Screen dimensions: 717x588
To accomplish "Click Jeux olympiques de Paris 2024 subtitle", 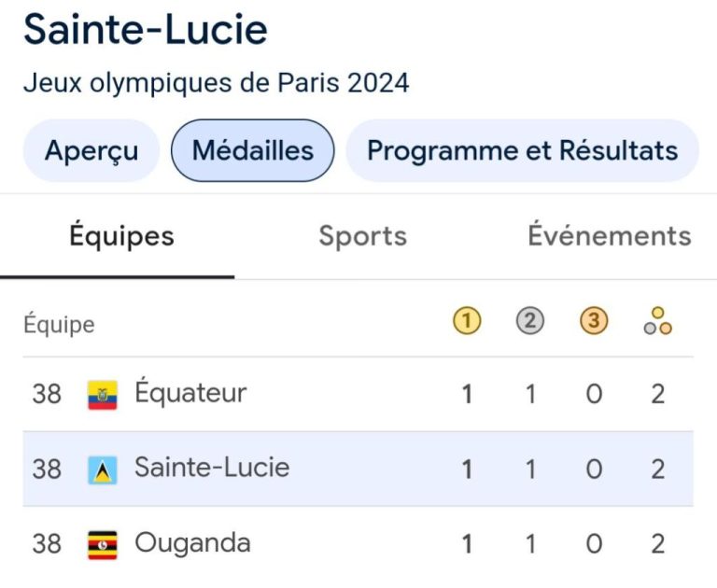I will click(x=217, y=83).
